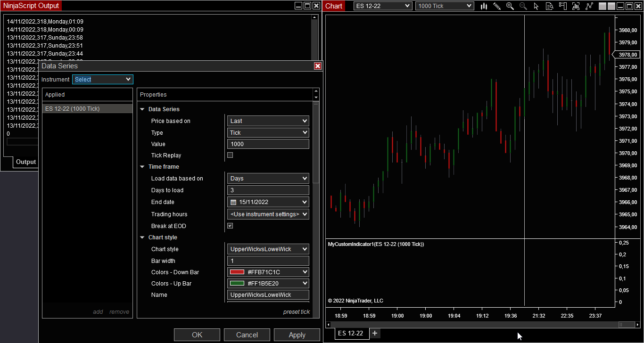
Task: Show the Data Box from chart toolbar
Action: point(549,6)
